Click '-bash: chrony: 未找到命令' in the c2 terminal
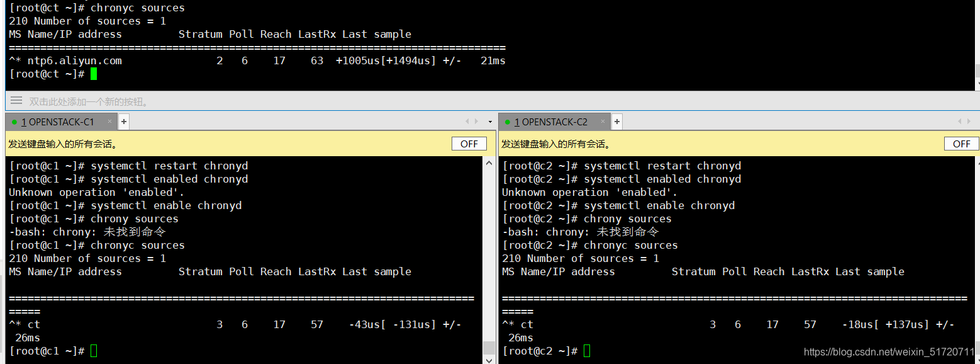The width and height of the screenshot is (980, 364). coord(581,232)
